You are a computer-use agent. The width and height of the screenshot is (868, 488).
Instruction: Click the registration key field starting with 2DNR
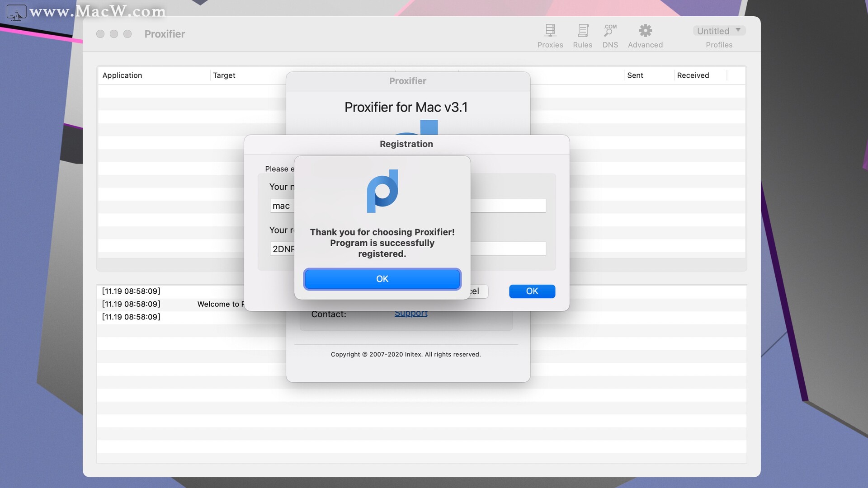point(283,249)
